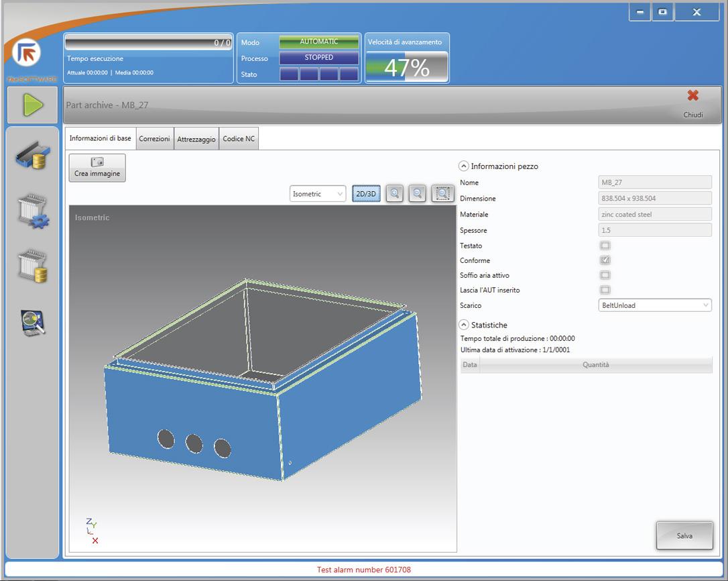This screenshot has height=581, width=728.
Task: Enable the Soffio aria attivo checkbox
Action: click(x=605, y=275)
